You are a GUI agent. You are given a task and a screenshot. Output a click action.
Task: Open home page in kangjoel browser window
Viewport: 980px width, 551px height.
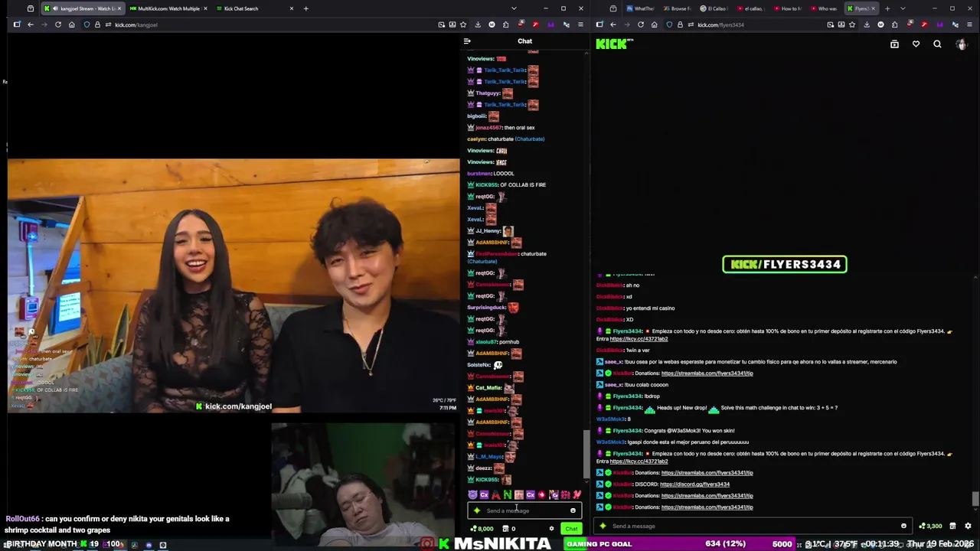point(71,24)
